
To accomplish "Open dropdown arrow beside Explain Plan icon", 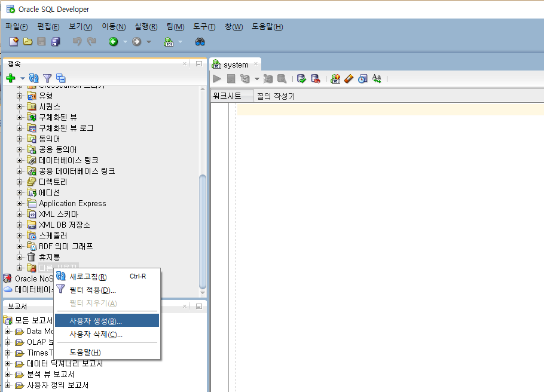I will tap(256, 79).
